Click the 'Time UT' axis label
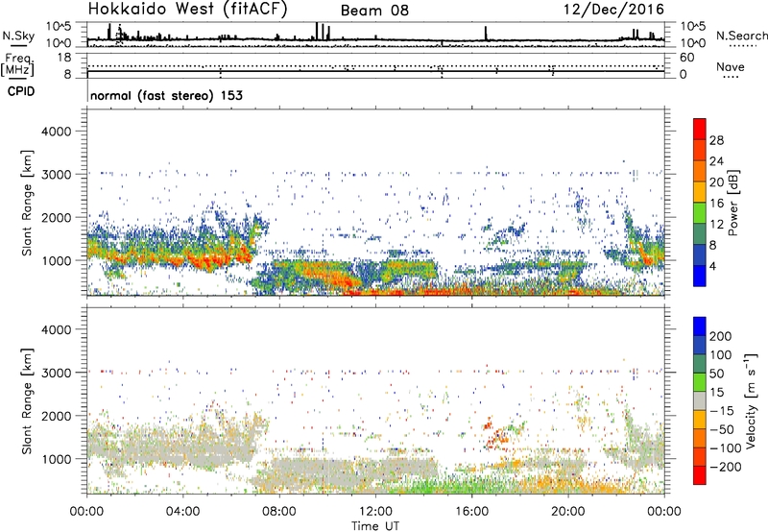The image size is (768, 532). (375, 526)
